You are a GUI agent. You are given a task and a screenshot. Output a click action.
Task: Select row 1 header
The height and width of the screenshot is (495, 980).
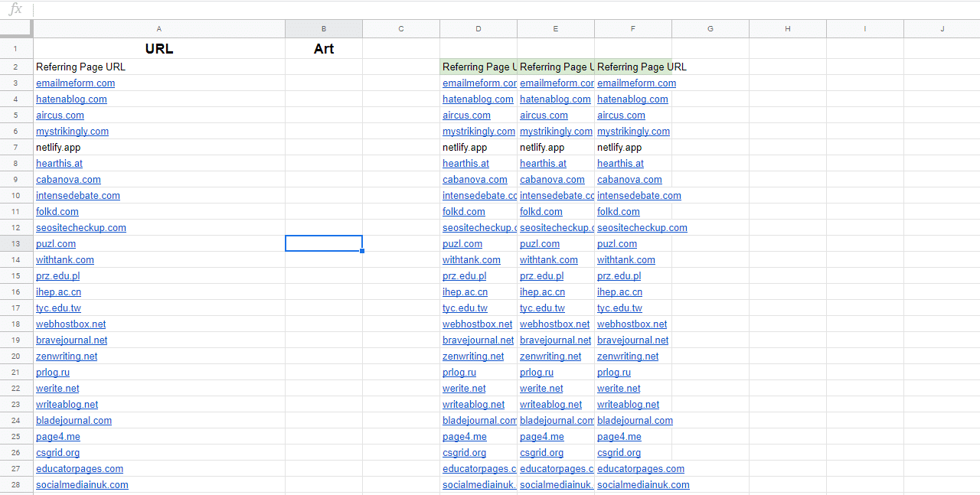(16, 48)
